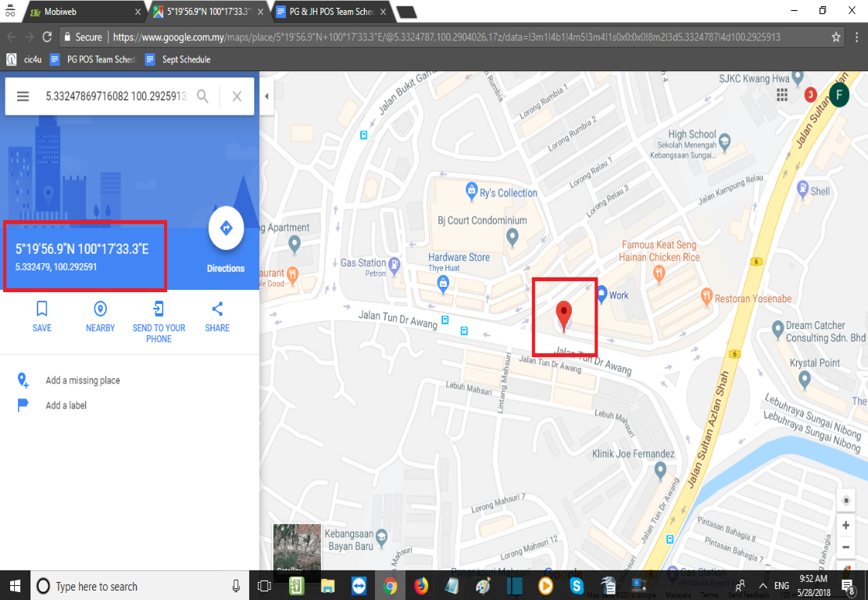
Task: Close the Mobiweb tab
Action: click(x=138, y=12)
